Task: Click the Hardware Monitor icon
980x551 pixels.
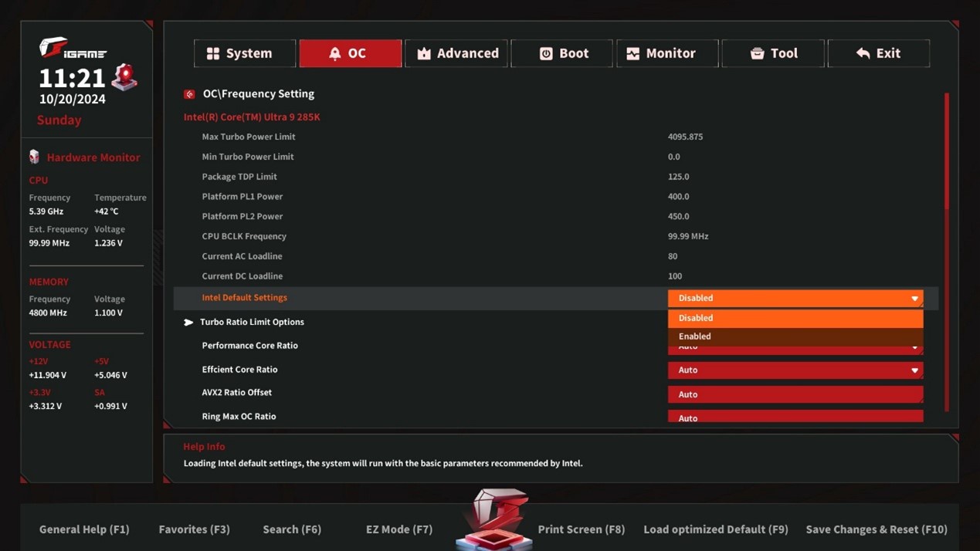Action: (x=34, y=157)
